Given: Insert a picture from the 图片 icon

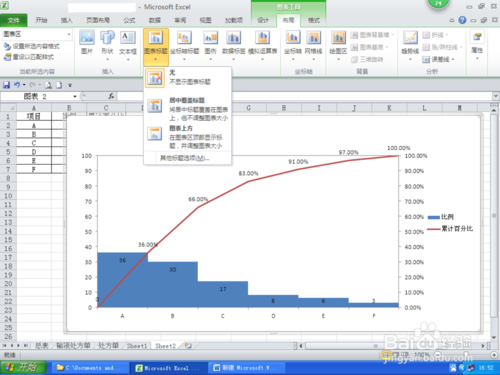Looking at the screenshot, I should tap(87, 42).
